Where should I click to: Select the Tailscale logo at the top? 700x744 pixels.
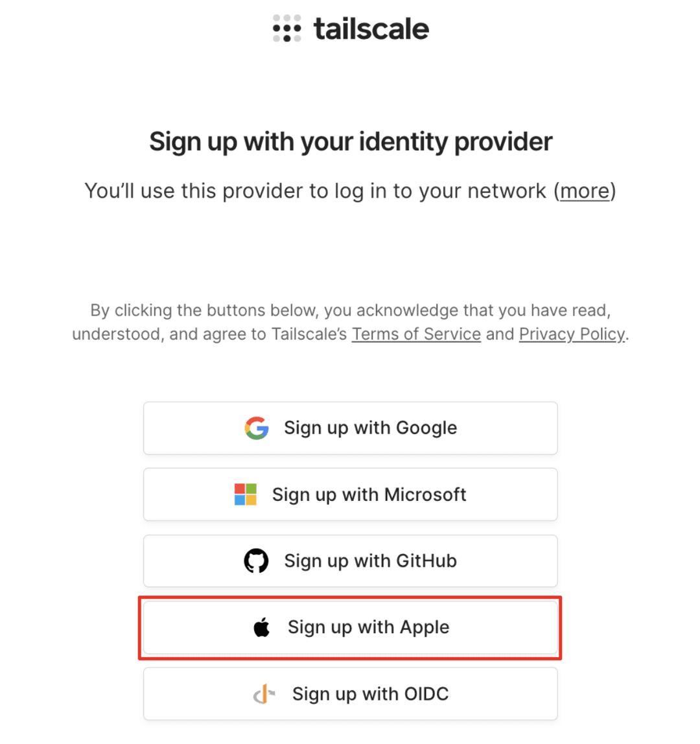(350, 29)
